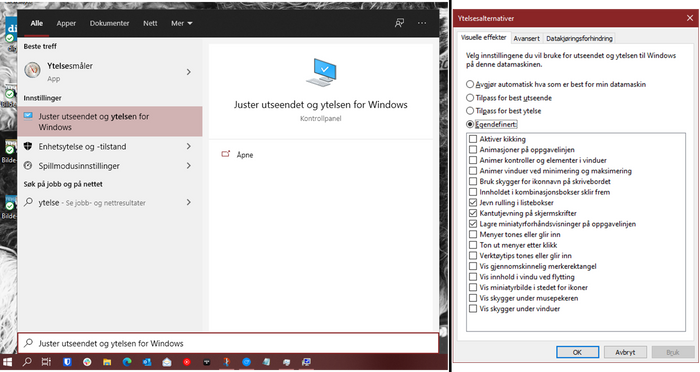Screen dimensions: 700x372
Task: Open the three-dots options in search panel
Action: click(x=422, y=23)
